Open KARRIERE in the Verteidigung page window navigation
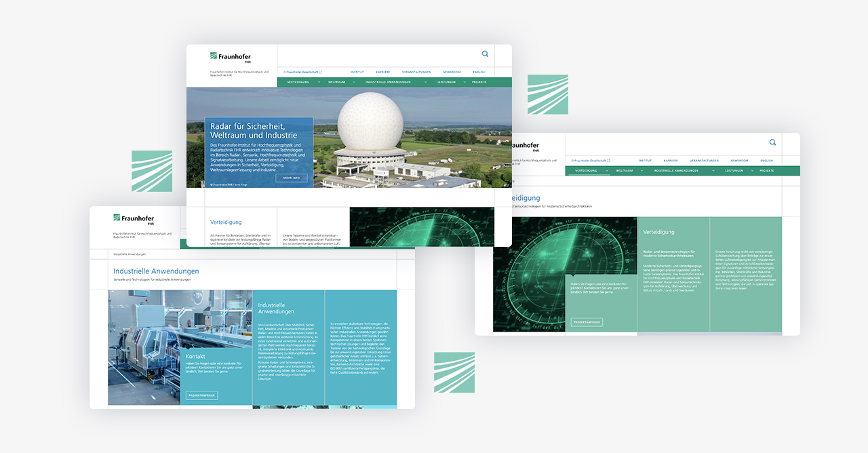 [x=671, y=161]
